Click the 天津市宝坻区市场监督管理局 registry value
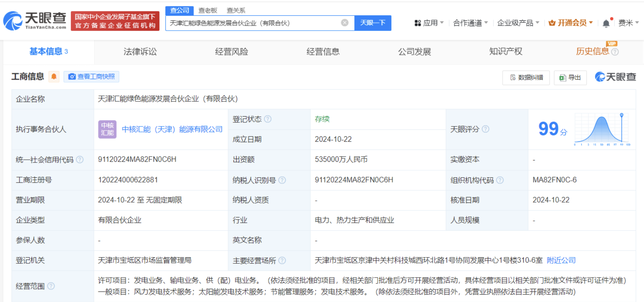Viewport: 644px width, 302px height. [144, 260]
